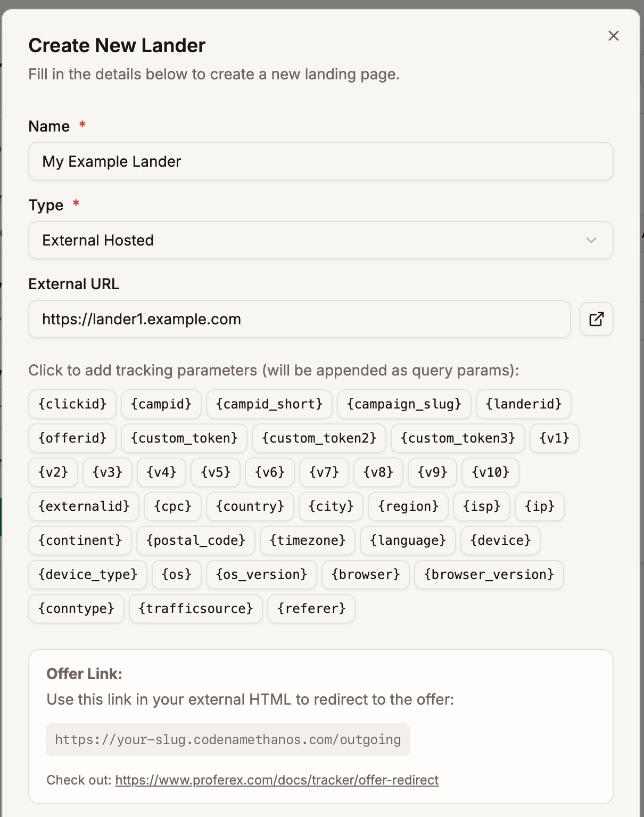Add the {v1} parameter
Screen dimensions: 644x817
(x=555, y=438)
